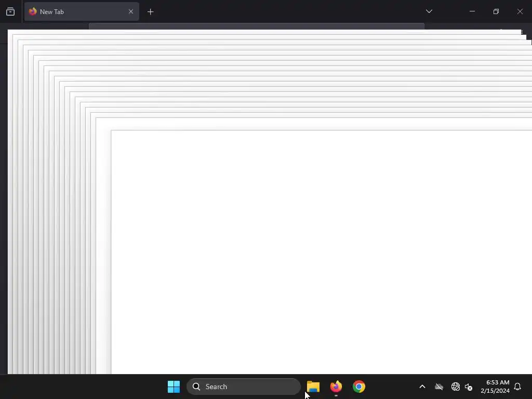
Task: Minimize the Firefox window
Action: pos(472,11)
